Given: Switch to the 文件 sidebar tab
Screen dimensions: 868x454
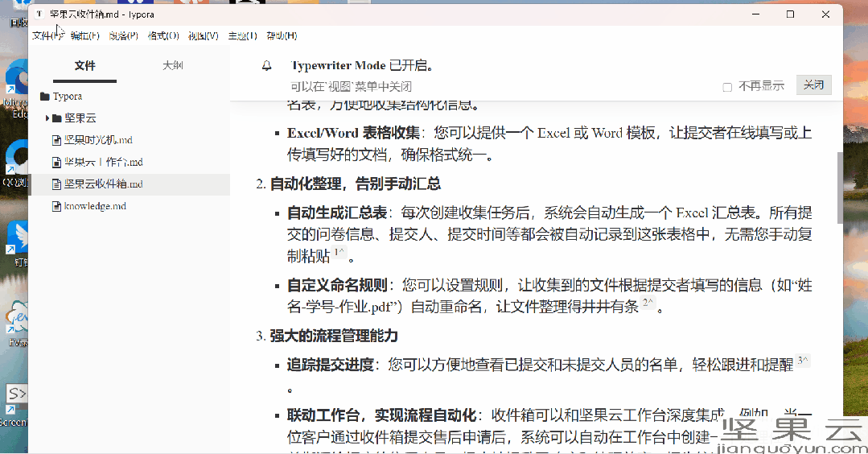Looking at the screenshot, I should (x=84, y=66).
